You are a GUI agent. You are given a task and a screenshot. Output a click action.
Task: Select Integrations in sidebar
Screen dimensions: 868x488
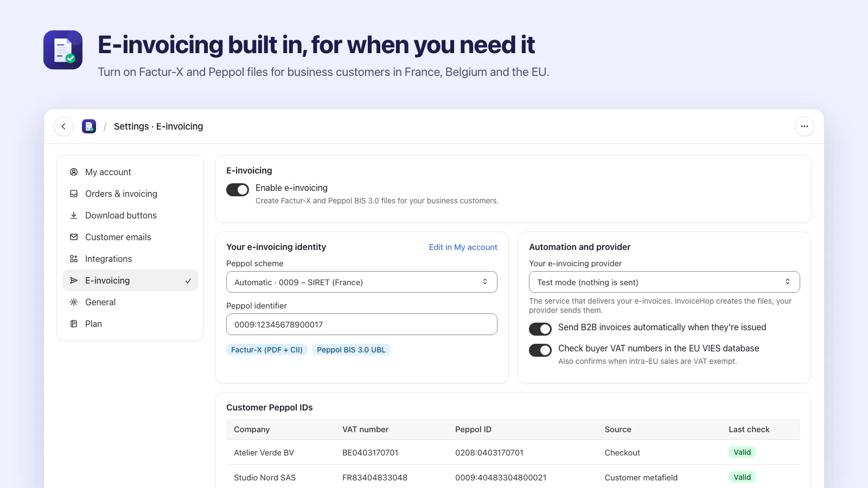click(130, 259)
